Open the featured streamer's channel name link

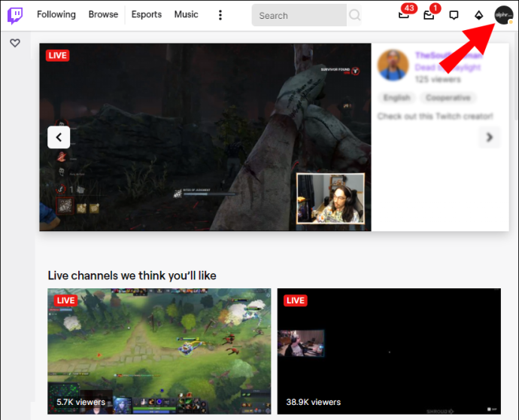coord(449,55)
